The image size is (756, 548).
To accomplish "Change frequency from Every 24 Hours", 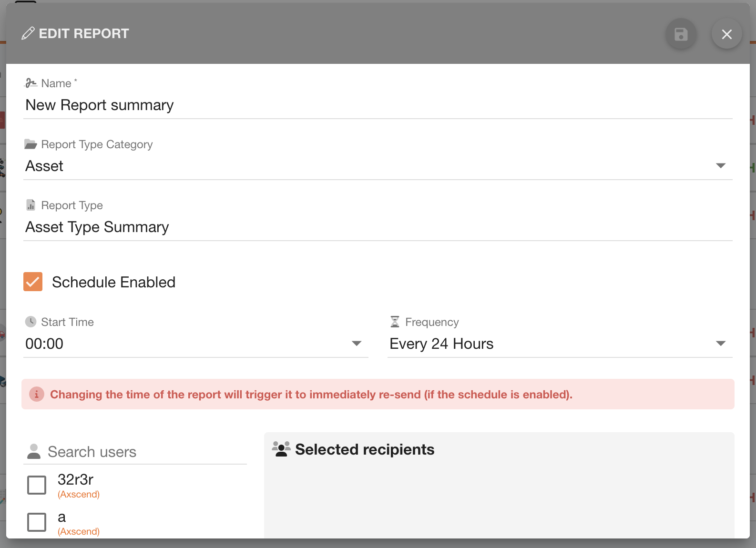I will point(721,343).
